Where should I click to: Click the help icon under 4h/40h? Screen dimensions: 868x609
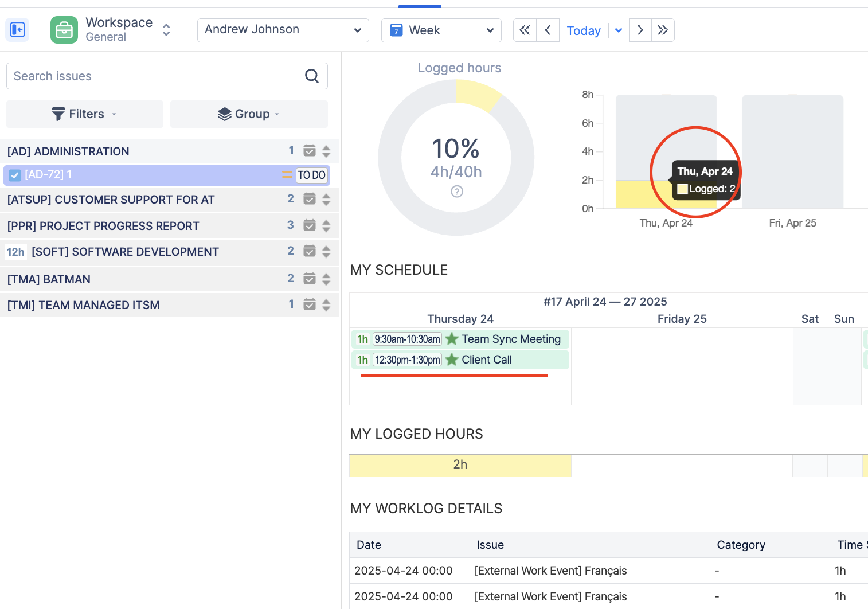(457, 192)
